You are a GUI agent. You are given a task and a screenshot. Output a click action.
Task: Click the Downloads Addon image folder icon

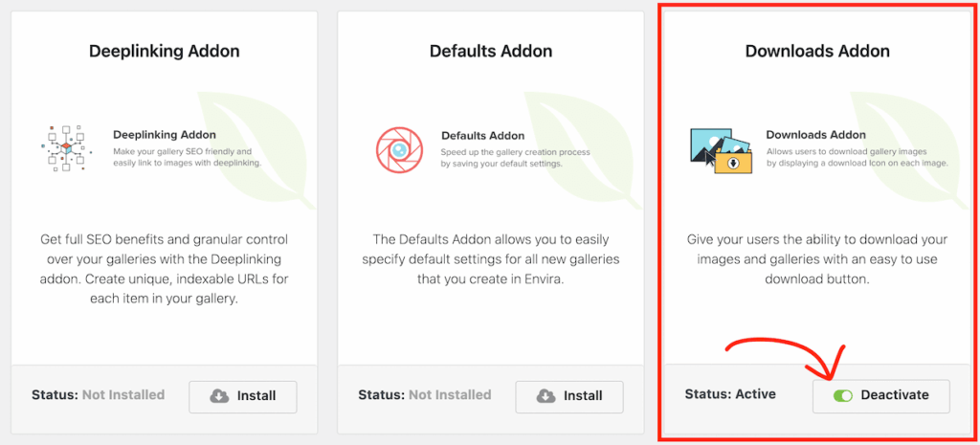pyautogui.click(x=722, y=150)
